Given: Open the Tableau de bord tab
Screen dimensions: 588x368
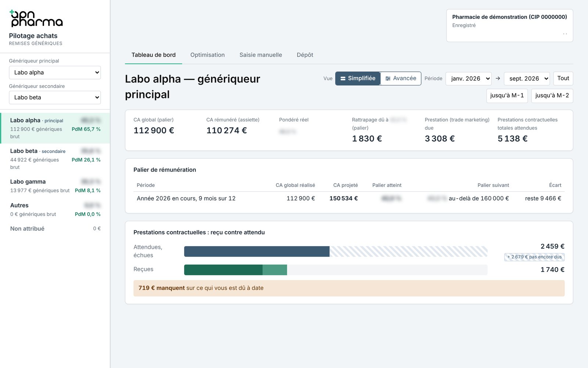Looking at the screenshot, I should click(x=154, y=55).
